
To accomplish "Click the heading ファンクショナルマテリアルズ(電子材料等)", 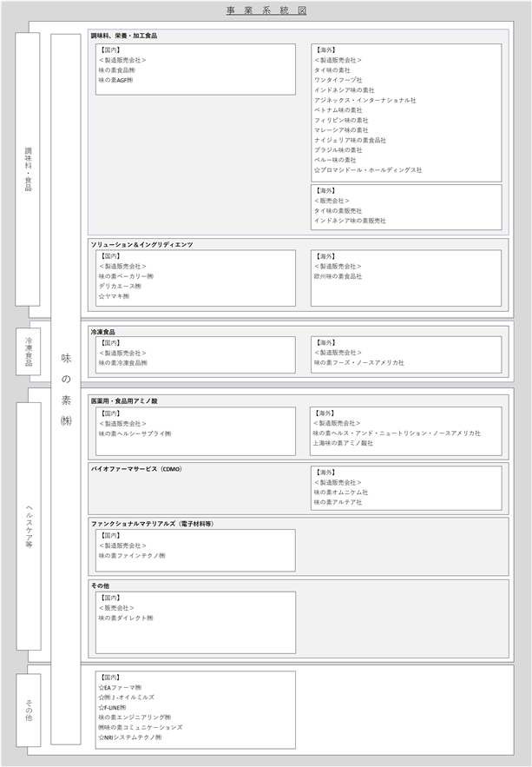I will [x=153, y=524].
